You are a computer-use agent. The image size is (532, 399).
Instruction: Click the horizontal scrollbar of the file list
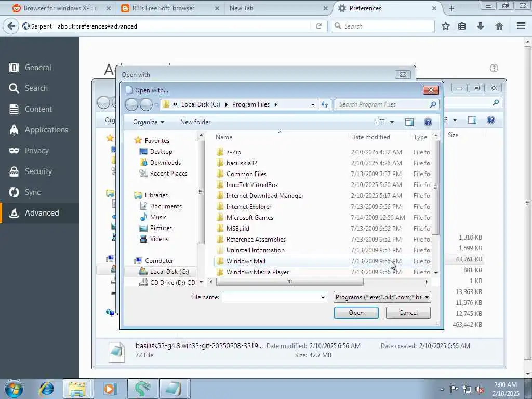point(290,282)
